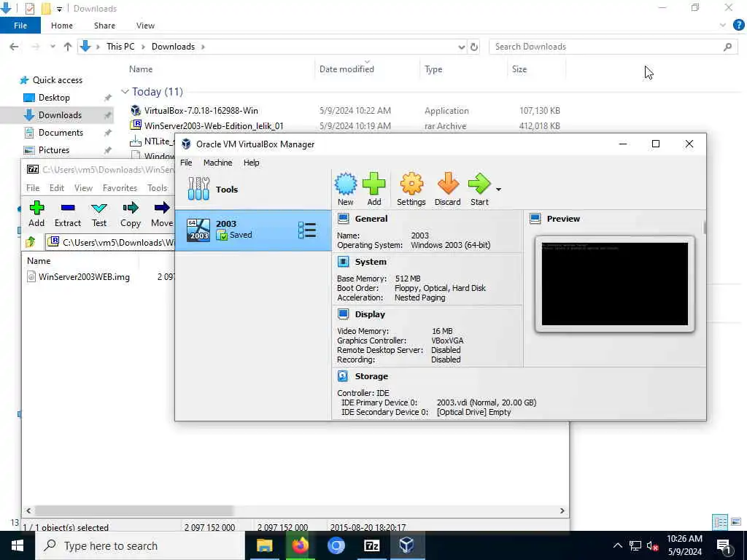This screenshot has height=560, width=747.
Task: Click 7-Zip Copy toolbar icon
Action: 130,214
